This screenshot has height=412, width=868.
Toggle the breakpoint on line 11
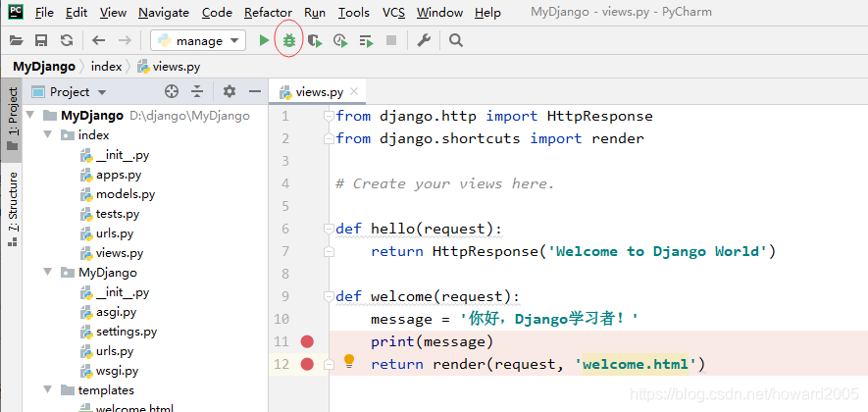pyautogui.click(x=307, y=341)
